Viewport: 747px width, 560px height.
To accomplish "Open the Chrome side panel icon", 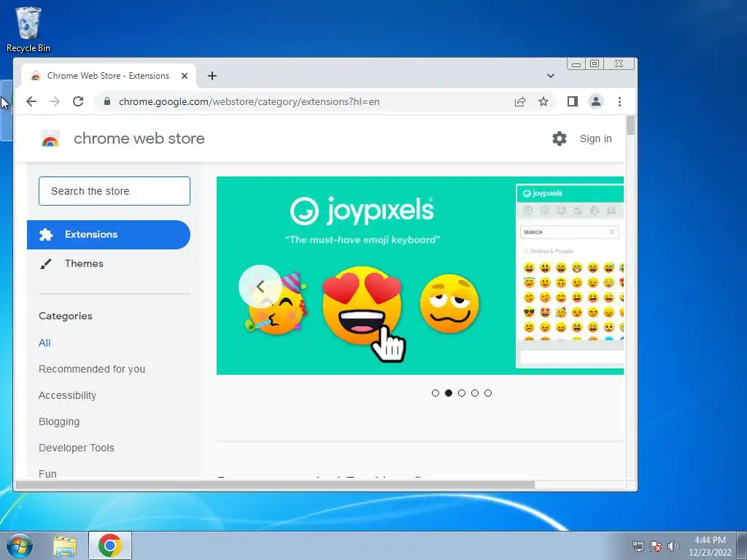I will (x=573, y=101).
